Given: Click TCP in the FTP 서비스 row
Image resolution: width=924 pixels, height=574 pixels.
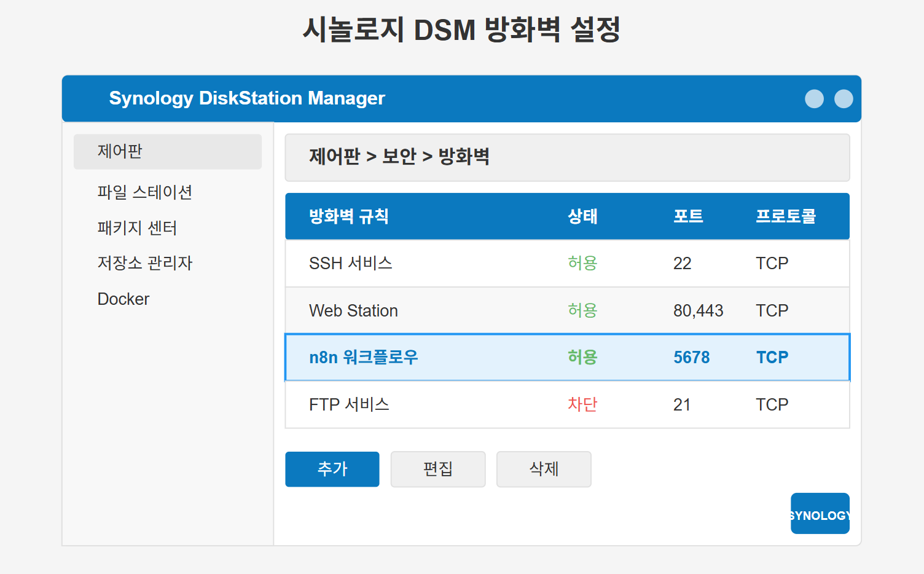Looking at the screenshot, I should 772,405.
